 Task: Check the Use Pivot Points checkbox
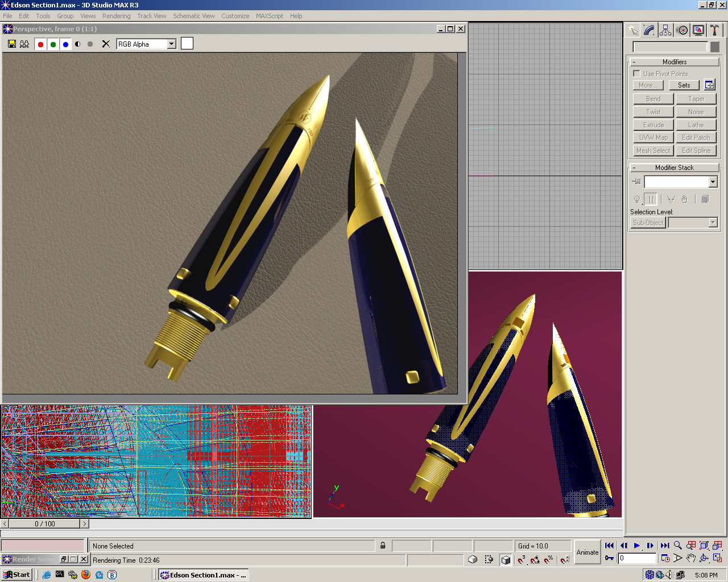(636, 73)
